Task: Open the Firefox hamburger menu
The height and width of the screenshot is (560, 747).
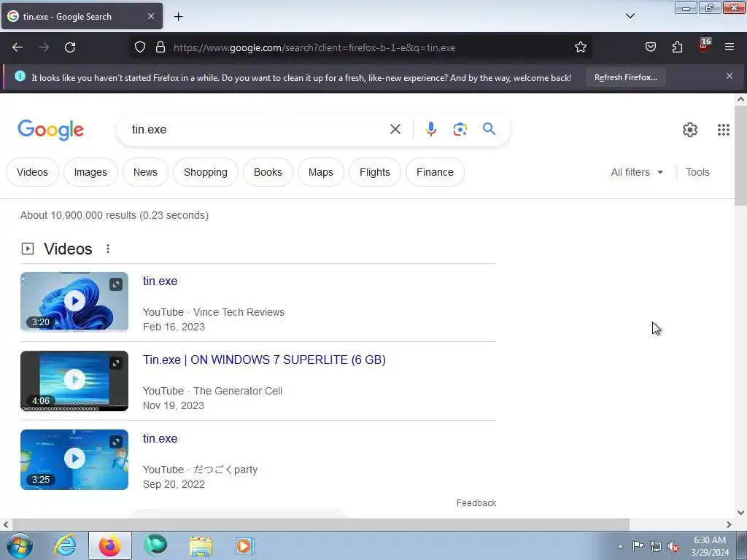Action: (x=729, y=47)
